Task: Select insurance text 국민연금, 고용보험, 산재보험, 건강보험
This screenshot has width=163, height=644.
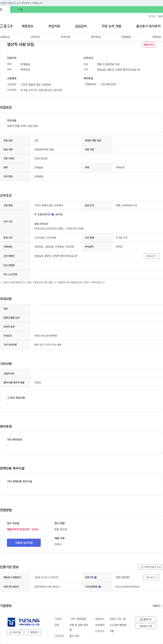Action: (x=54, y=247)
